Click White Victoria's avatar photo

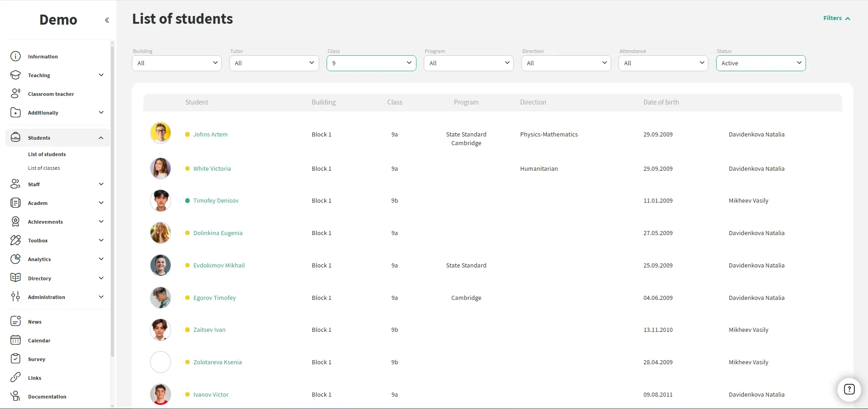(161, 168)
